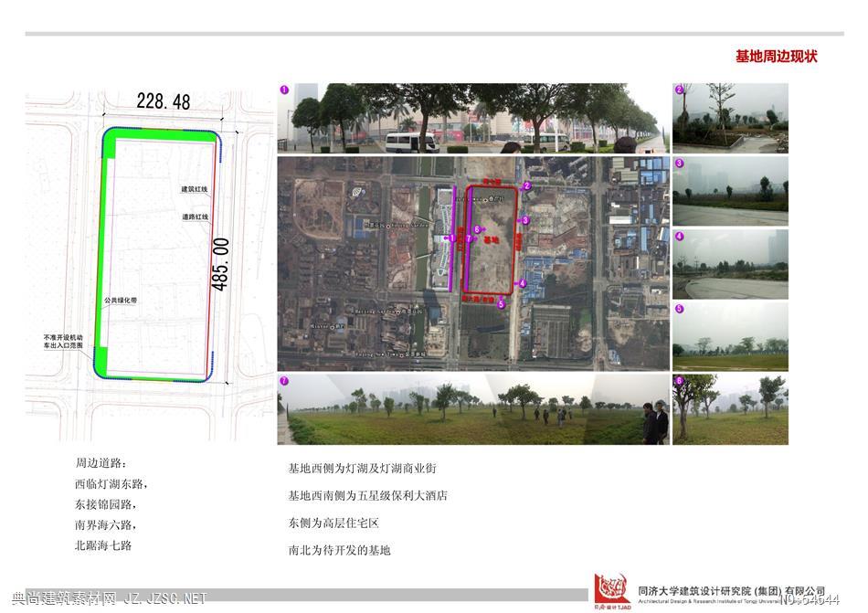Click the number 7 badge on bottom panorama

284,380
